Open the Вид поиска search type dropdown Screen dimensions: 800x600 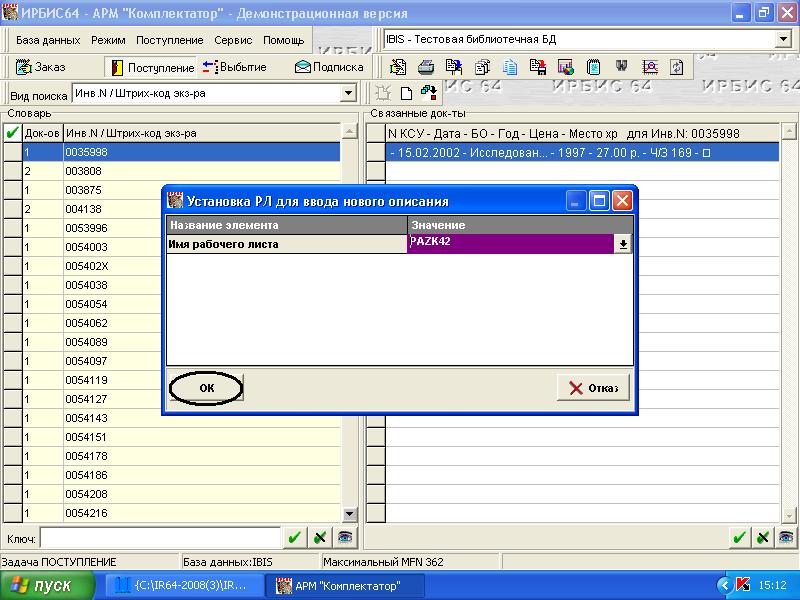tap(348, 93)
